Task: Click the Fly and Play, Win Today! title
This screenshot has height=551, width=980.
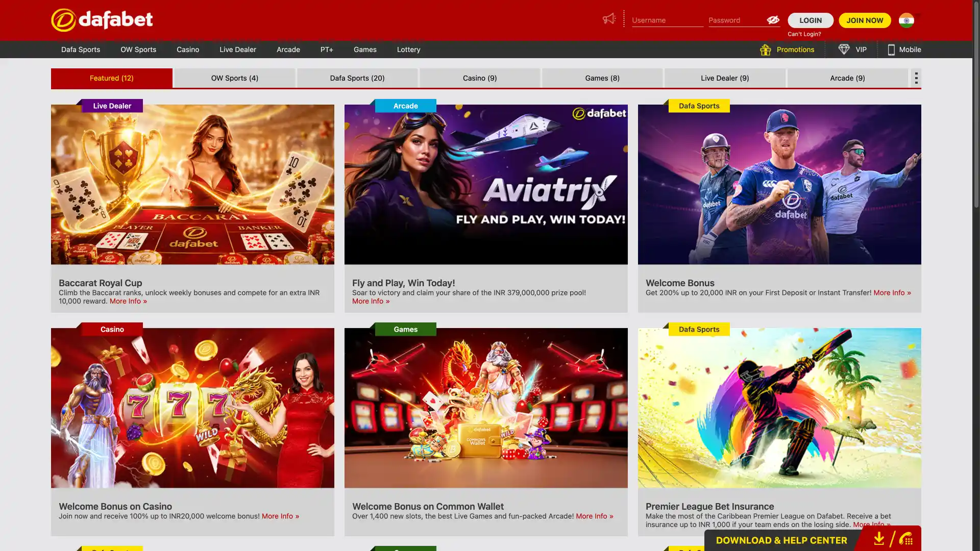Action: (x=403, y=283)
